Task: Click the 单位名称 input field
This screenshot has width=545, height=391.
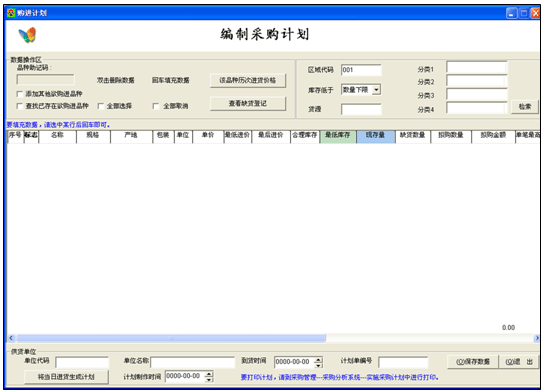Action: coord(193,362)
